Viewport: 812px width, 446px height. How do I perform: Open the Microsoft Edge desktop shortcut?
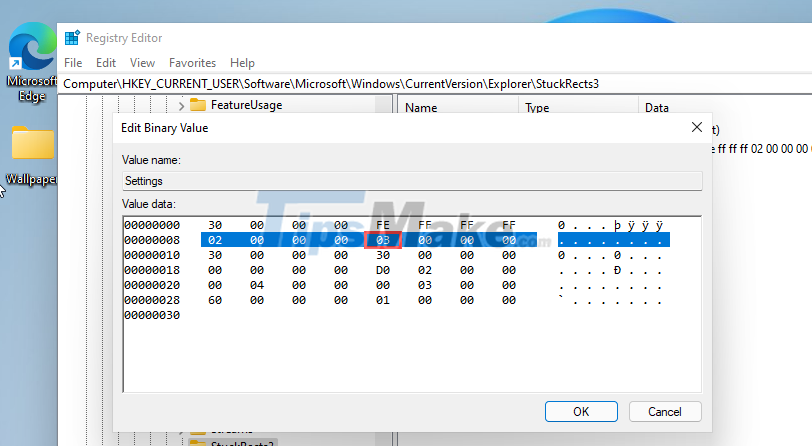click(31, 62)
